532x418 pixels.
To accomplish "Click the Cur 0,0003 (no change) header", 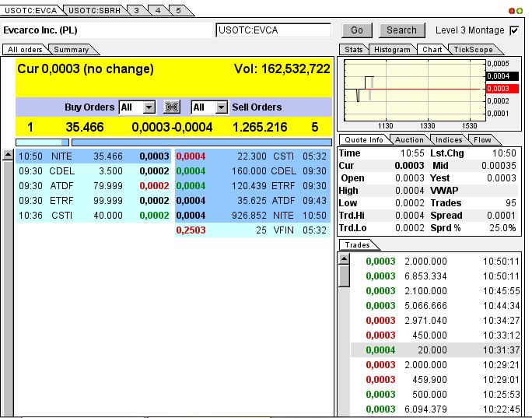I will 86,69.
